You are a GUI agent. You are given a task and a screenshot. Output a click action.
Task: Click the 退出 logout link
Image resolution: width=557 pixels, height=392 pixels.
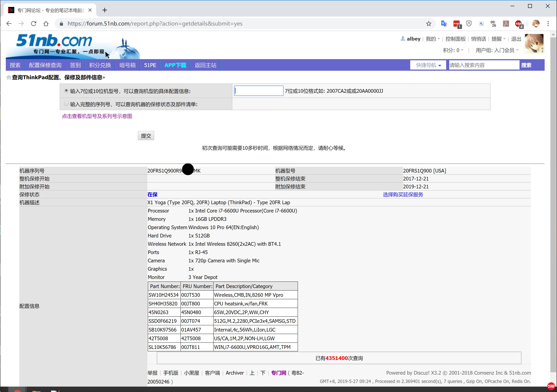pyautogui.click(x=516, y=39)
